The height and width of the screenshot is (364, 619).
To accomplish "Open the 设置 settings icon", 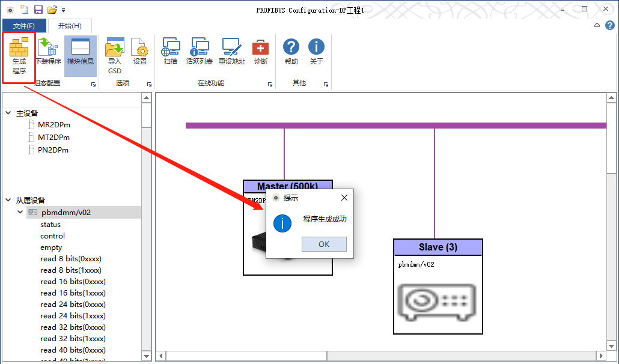I will pos(140,52).
